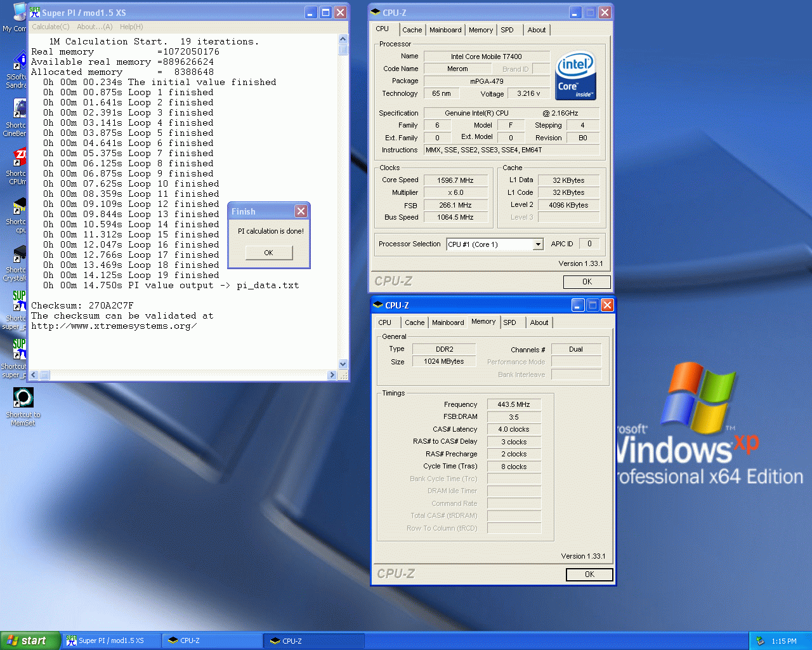Screen dimensions: 812x650
Task: Switch to Memory tab in top CPU-Z
Action: (481, 30)
